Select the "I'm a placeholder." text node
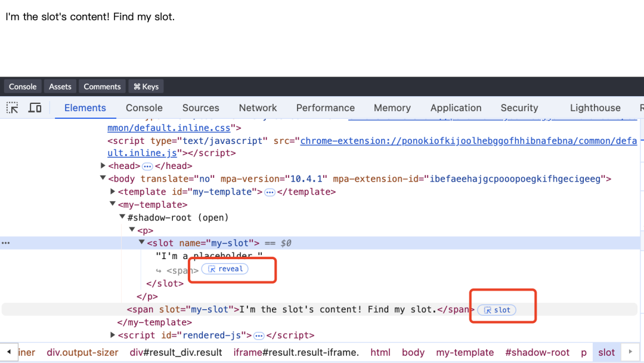644x363 pixels. pos(209,256)
